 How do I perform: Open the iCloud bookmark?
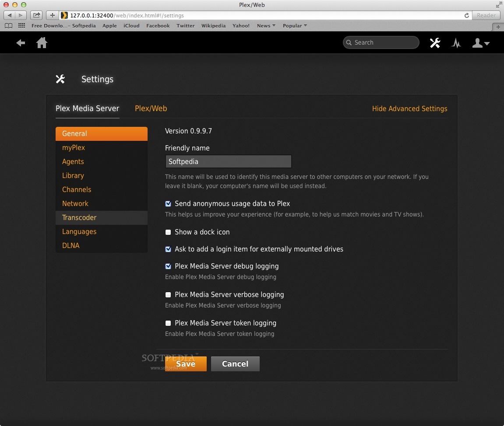(x=131, y=26)
